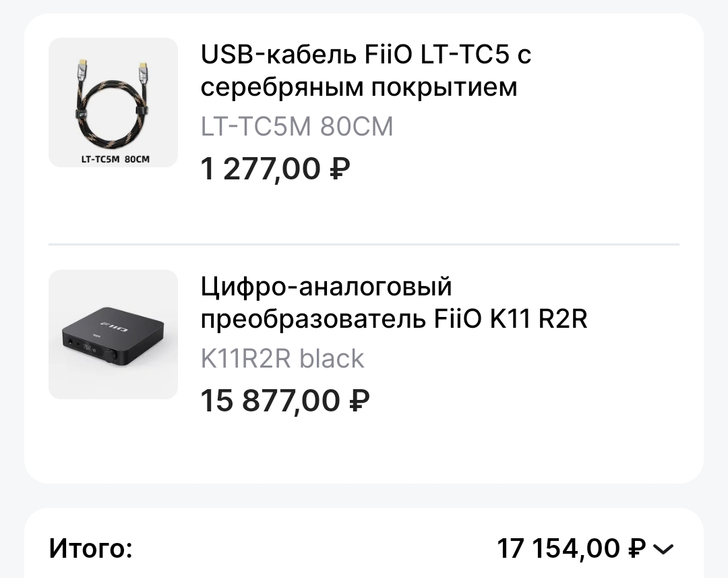Expand the Итого total chevron
728x578 pixels.
coord(664,549)
